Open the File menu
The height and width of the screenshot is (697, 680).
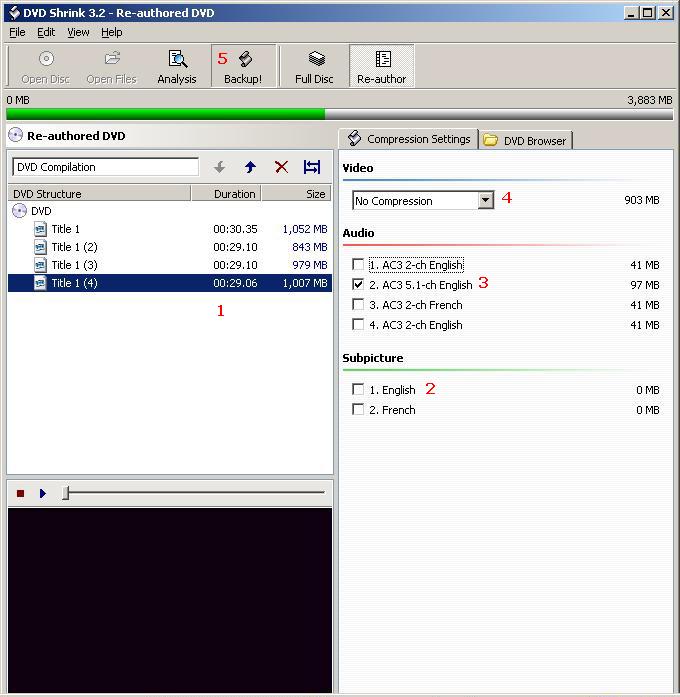pyautogui.click(x=17, y=32)
